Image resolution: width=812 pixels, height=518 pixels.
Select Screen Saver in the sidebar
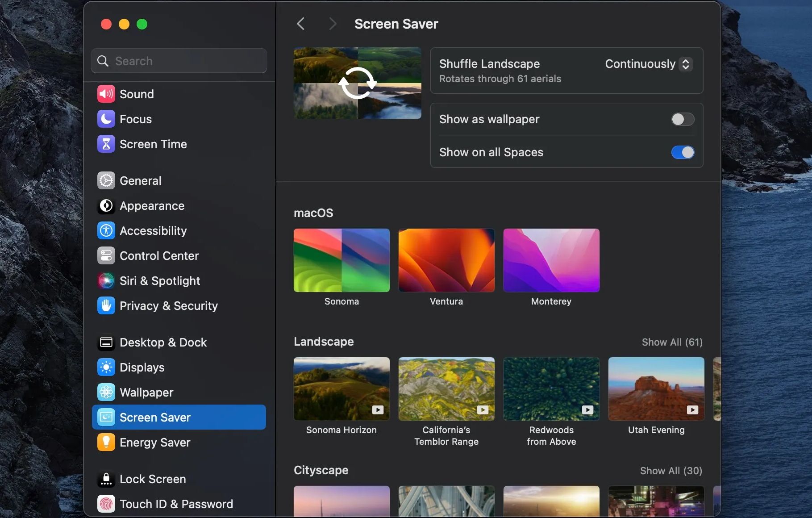pos(155,417)
